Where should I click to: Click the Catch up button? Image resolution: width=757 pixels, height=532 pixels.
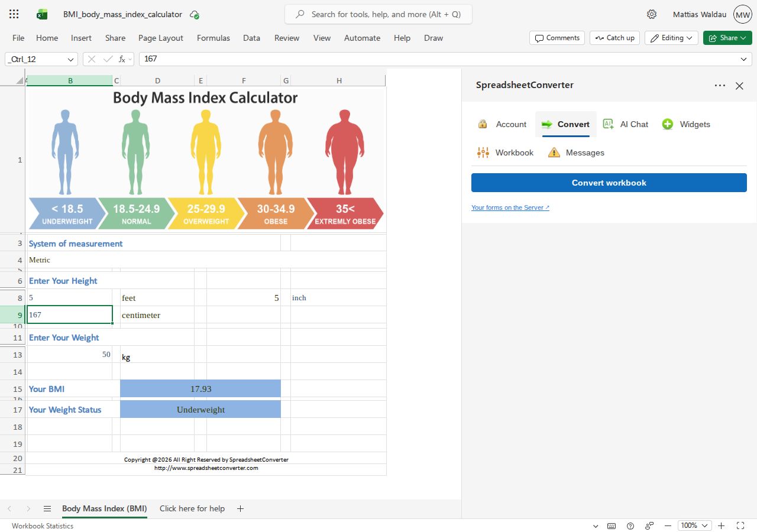(614, 38)
